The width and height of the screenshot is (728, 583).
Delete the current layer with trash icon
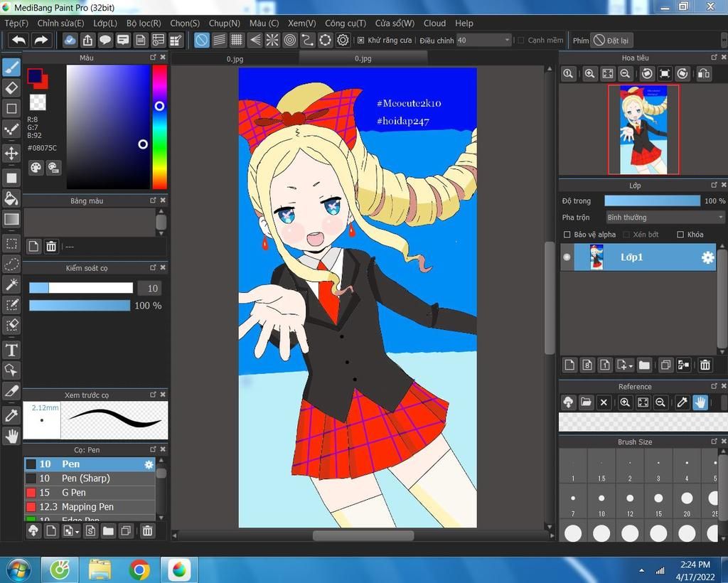pos(705,365)
